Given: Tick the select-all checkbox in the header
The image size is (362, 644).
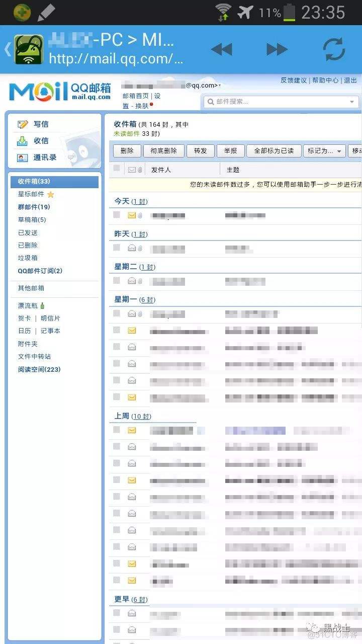Looking at the screenshot, I should tap(117, 169).
